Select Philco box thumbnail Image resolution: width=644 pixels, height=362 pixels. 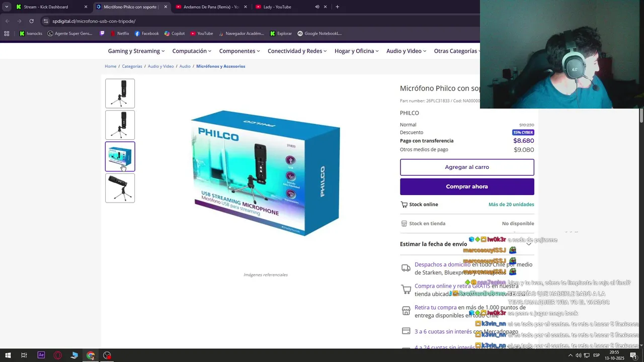tap(120, 157)
